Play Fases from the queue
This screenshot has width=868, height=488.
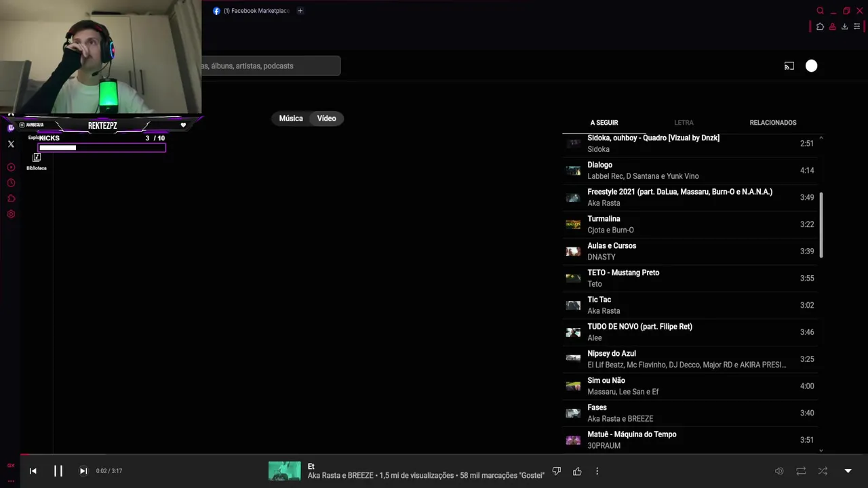click(x=690, y=413)
